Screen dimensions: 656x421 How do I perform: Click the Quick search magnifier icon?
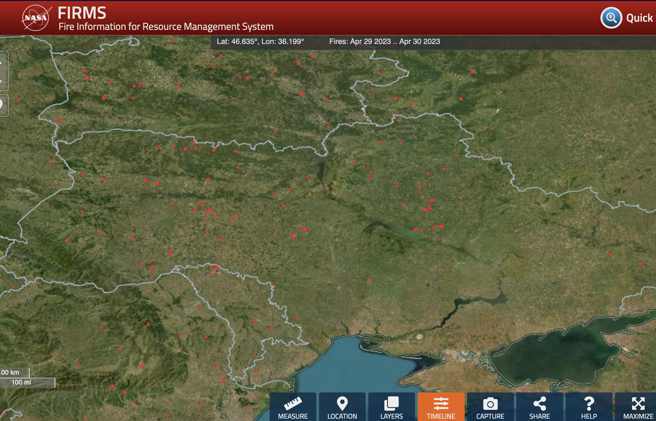(611, 18)
